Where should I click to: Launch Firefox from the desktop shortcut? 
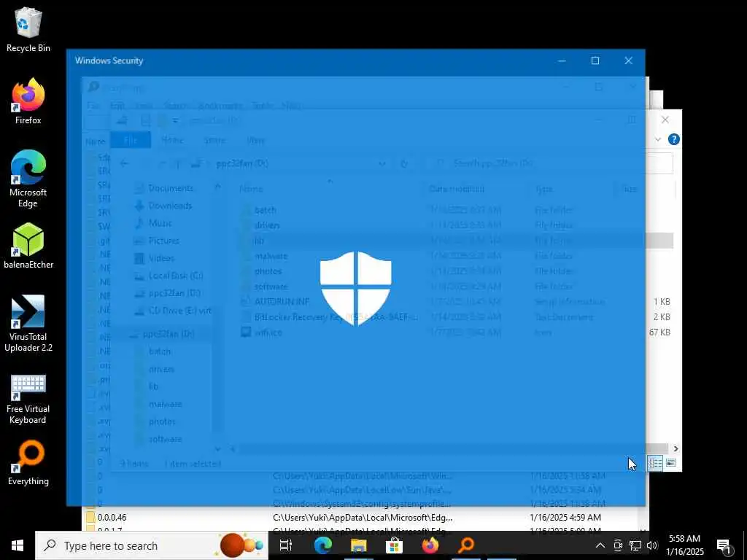click(28, 101)
